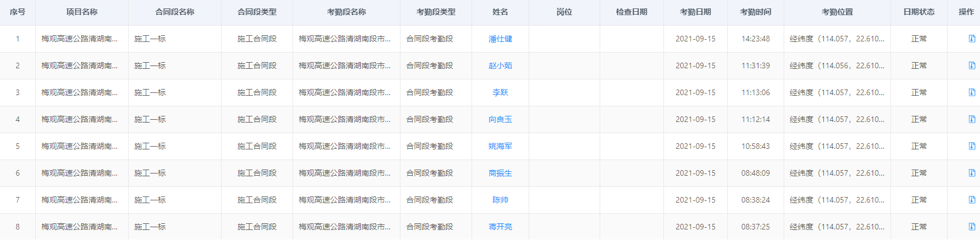Viewport: 980px width, 244px height.
Task: Open the action icon for 姚海军's row
Action: pos(972,146)
